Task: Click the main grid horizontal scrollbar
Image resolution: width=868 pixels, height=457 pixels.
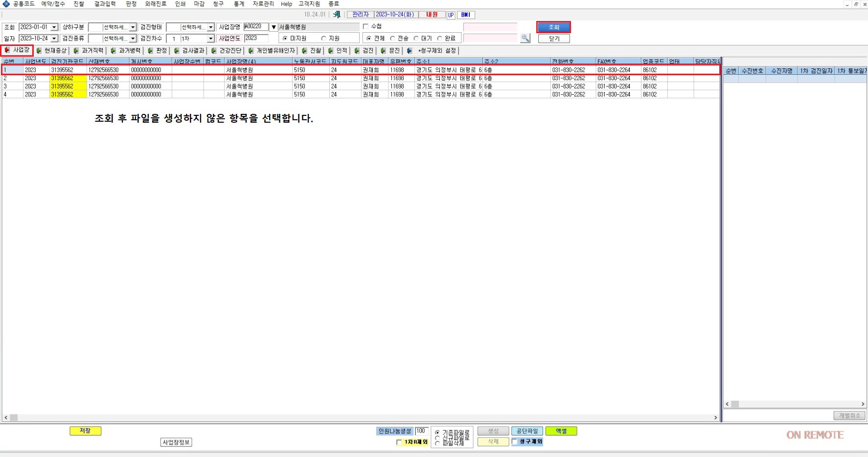Action: coord(361,417)
